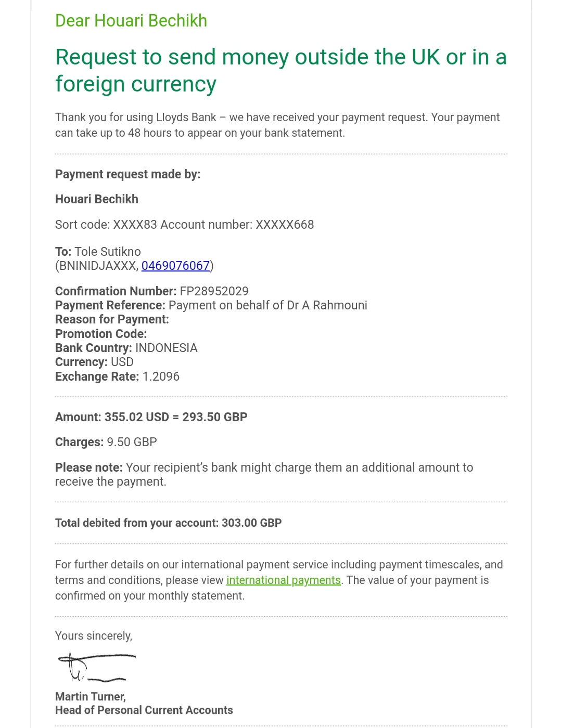Click 'Head of Personal Current Accounts' title

(144, 710)
